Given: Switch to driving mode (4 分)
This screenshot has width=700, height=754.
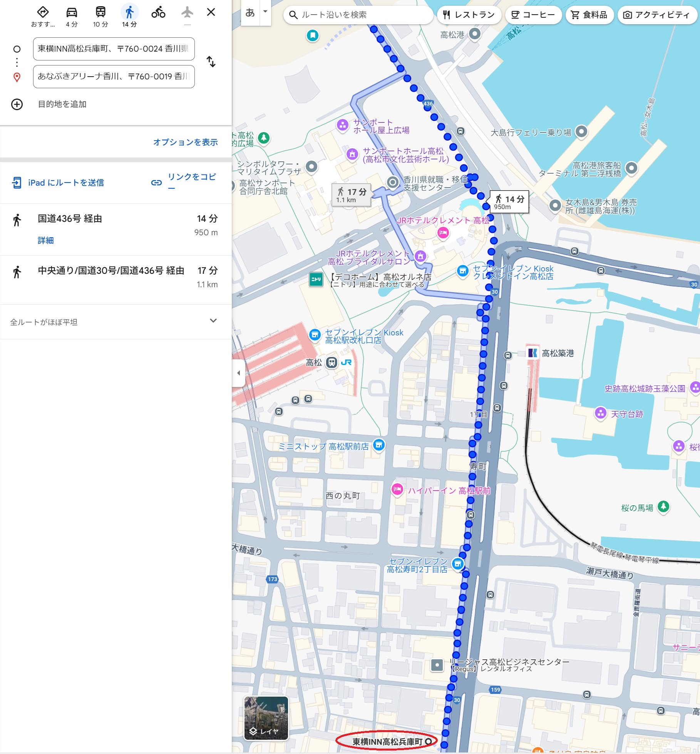Looking at the screenshot, I should 72,17.
